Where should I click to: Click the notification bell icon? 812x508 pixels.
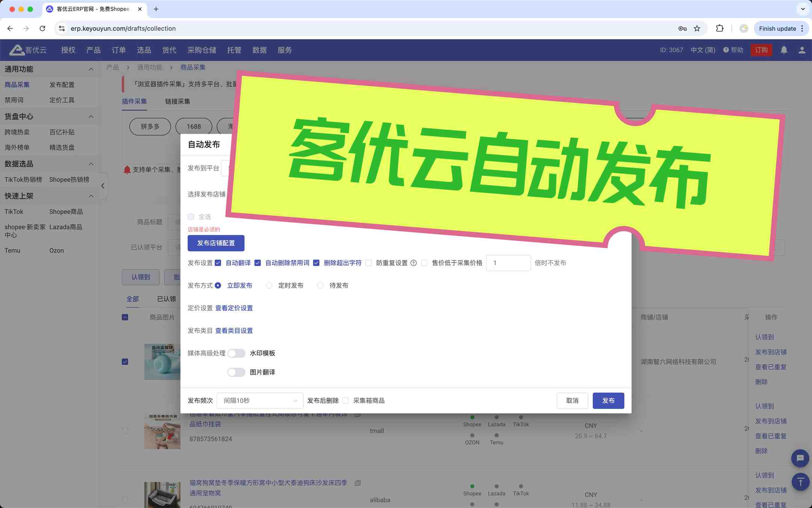click(x=784, y=50)
